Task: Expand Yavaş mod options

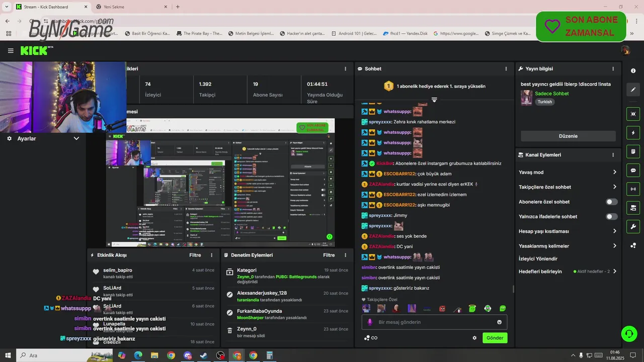Action: (x=614, y=172)
